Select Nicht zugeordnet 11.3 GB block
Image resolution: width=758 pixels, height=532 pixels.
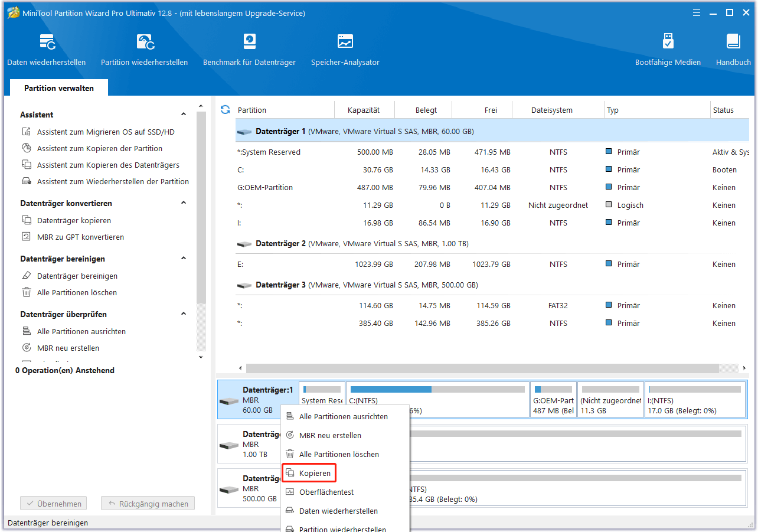click(610, 400)
